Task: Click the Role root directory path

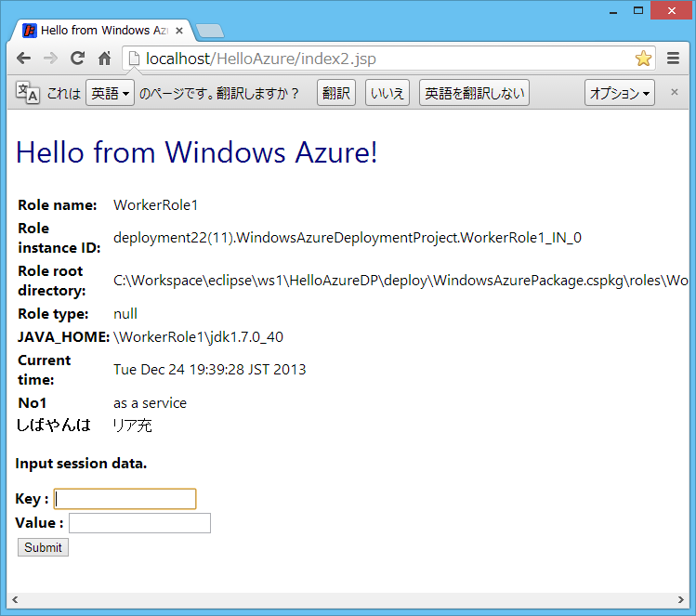Action: [401, 281]
